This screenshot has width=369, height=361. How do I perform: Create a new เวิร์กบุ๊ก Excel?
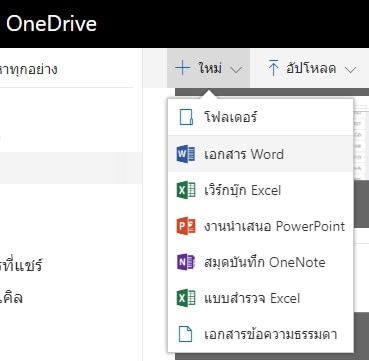pos(260,190)
